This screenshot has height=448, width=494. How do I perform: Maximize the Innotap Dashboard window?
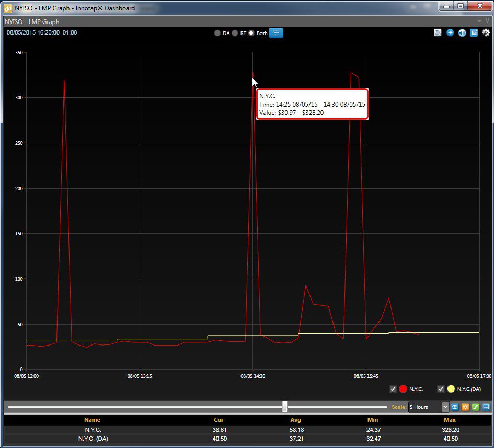click(461, 6)
